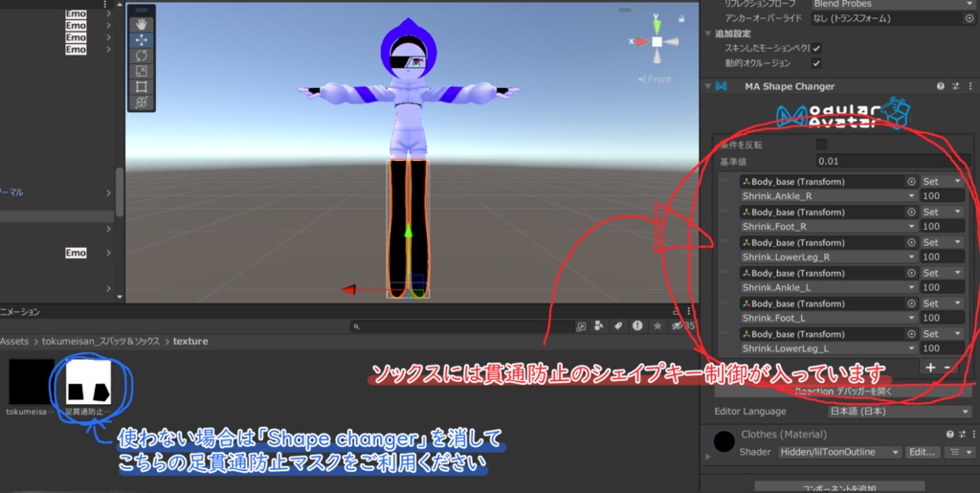This screenshot has width=980, height=493.
Task: Toggle the Project panel lock icon
Action: [x=677, y=311]
